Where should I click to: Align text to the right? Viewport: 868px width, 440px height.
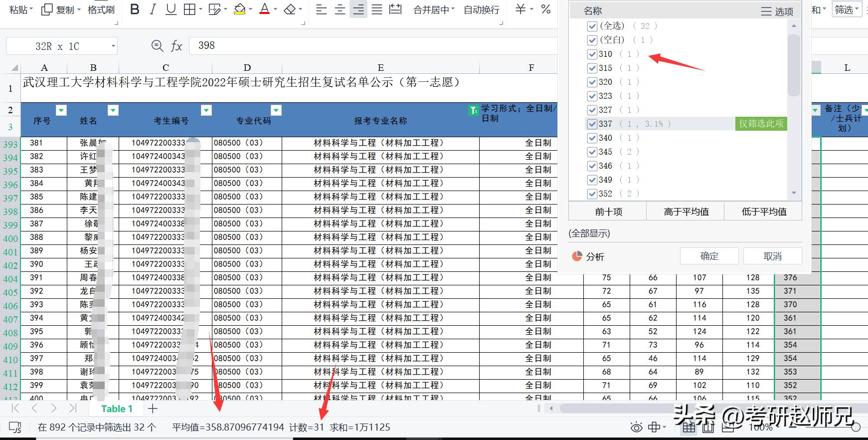pos(358,9)
